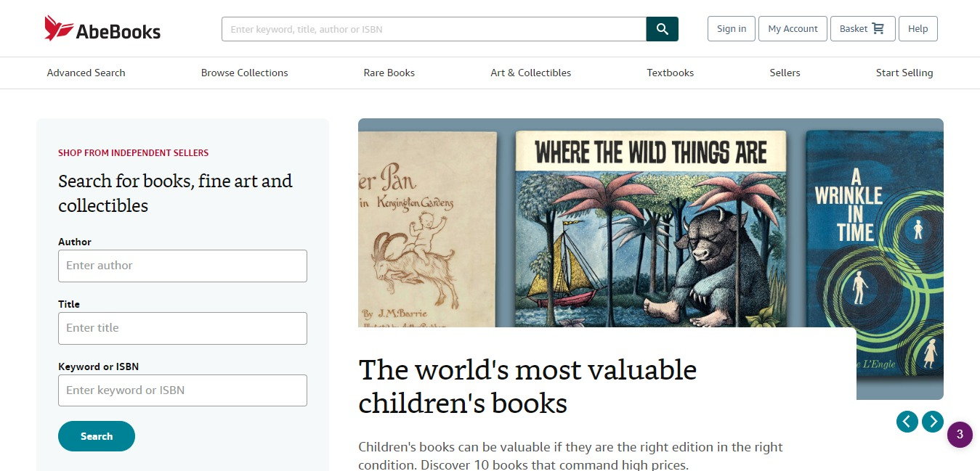Image resolution: width=980 pixels, height=471 pixels.
Task: Click the purple notification badge
Action: click(960, 435)
